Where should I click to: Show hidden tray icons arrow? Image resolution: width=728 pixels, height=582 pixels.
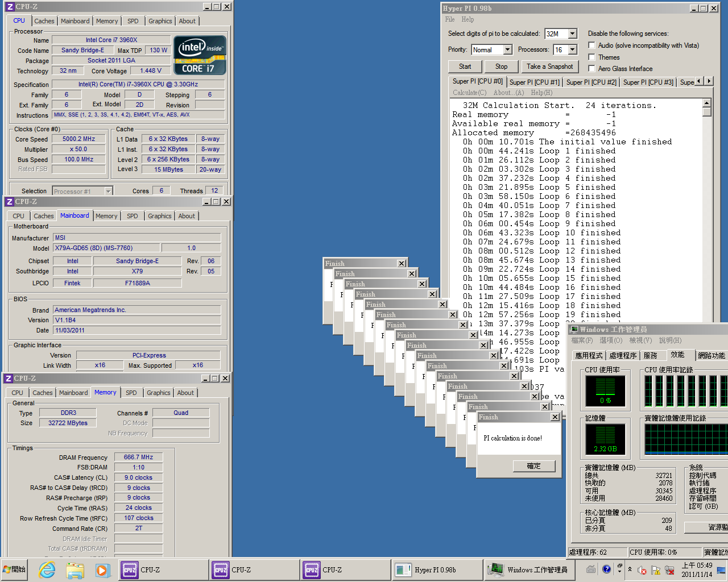pos(630,569)
